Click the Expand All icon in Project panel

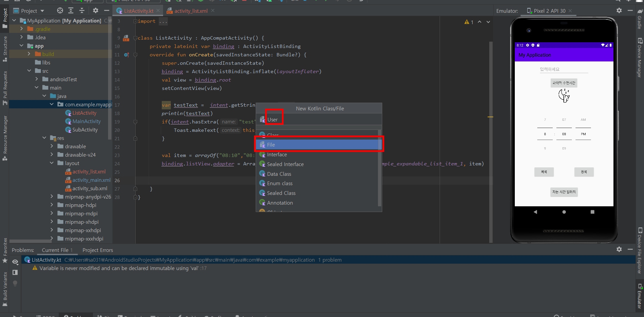(71, 11)
